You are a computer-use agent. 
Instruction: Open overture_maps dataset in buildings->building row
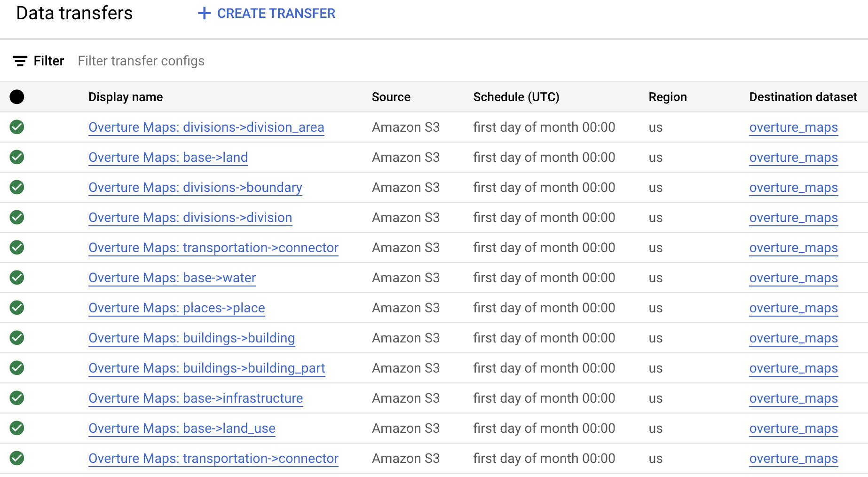pos(794,338)
